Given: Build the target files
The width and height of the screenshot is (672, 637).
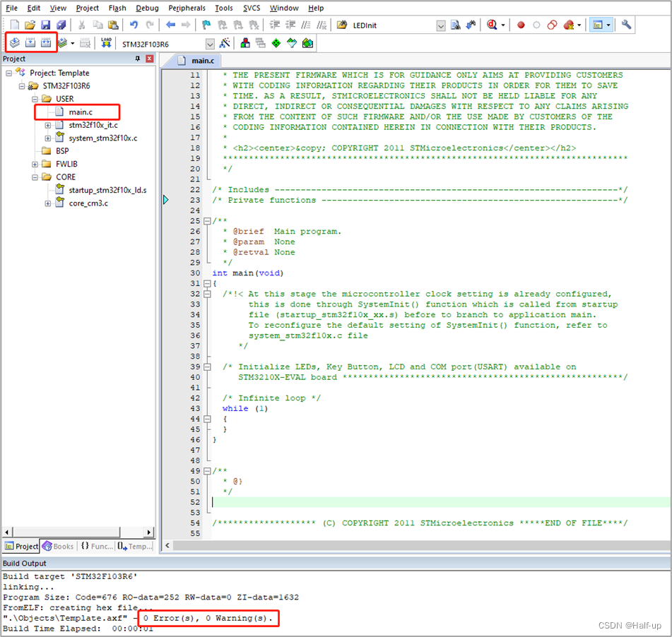Looking at the screenshot, I should coord(30,43).
